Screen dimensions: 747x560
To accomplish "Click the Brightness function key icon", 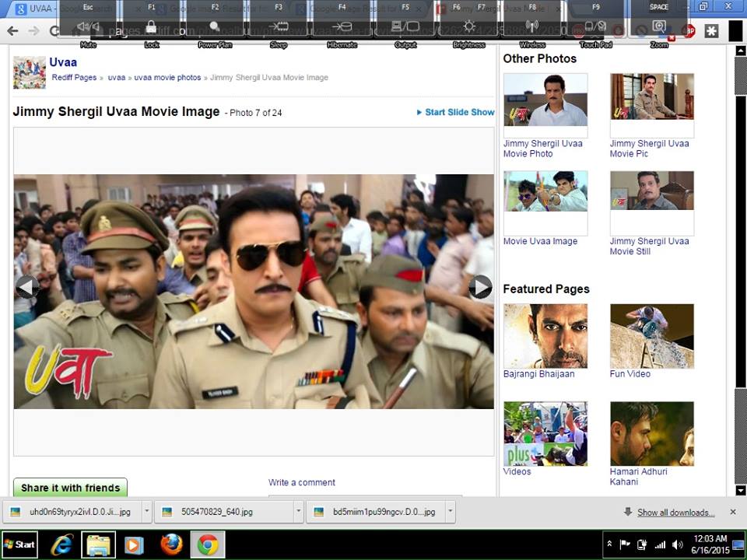I will click(x=468, y=26).
